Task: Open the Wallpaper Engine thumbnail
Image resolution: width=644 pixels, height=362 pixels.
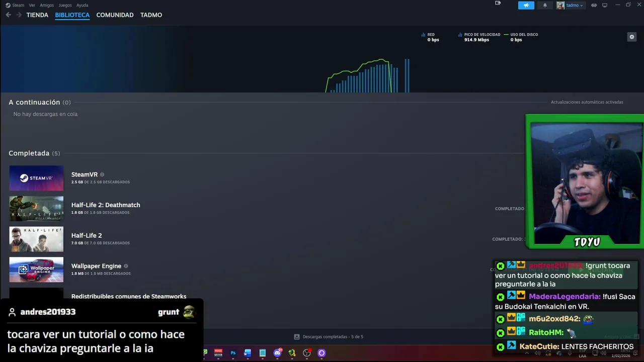Action: click(x=36, y=269)
